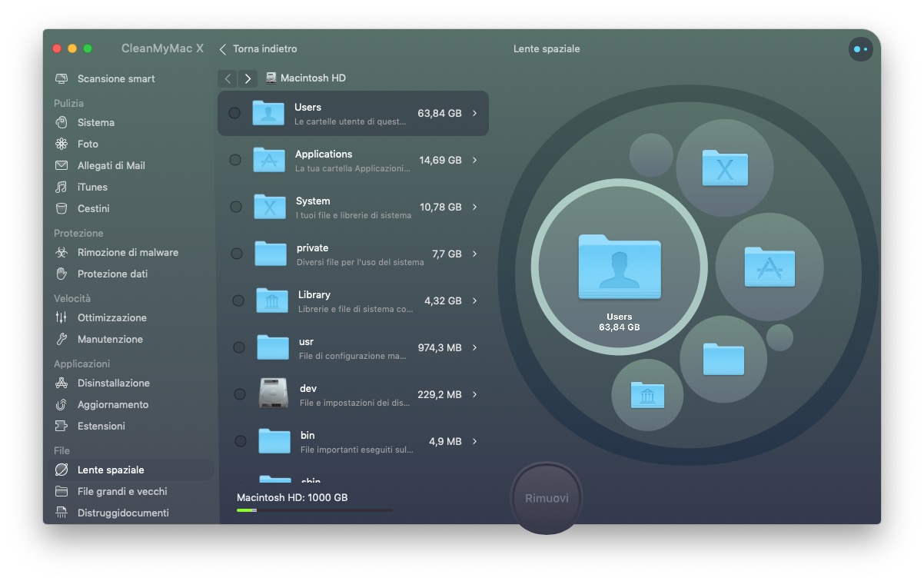This screenshot has height=581, width=924.
Task: Expand Applications folder with right chevron
Action: click(475, 161)
